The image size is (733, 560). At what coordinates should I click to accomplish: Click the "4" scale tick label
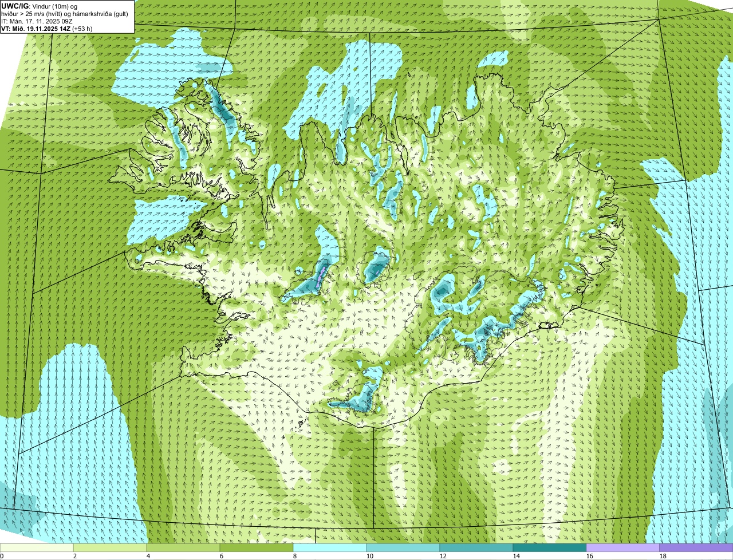click(x=148, y=556)
